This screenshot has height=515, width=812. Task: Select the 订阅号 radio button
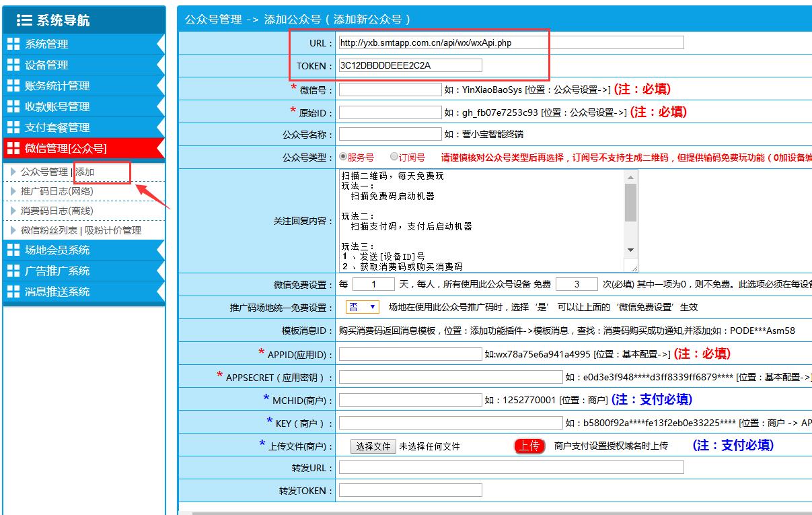[394, 156]
